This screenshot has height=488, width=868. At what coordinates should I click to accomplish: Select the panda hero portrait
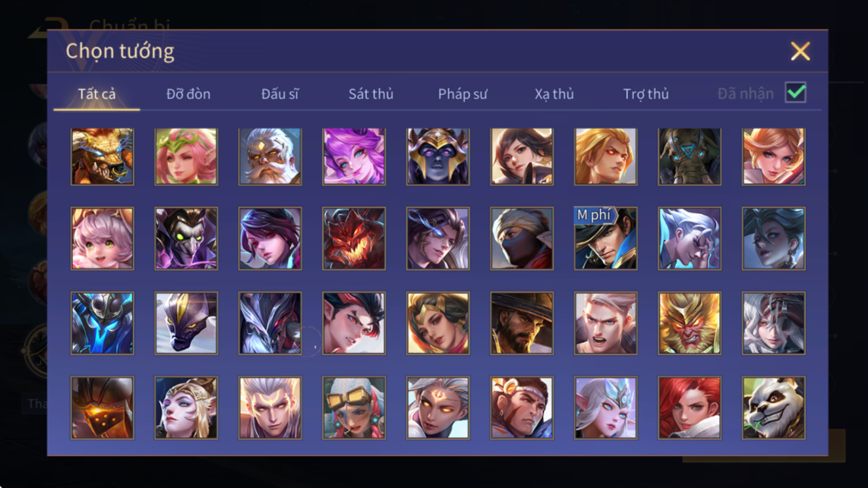tap(773, 408)
